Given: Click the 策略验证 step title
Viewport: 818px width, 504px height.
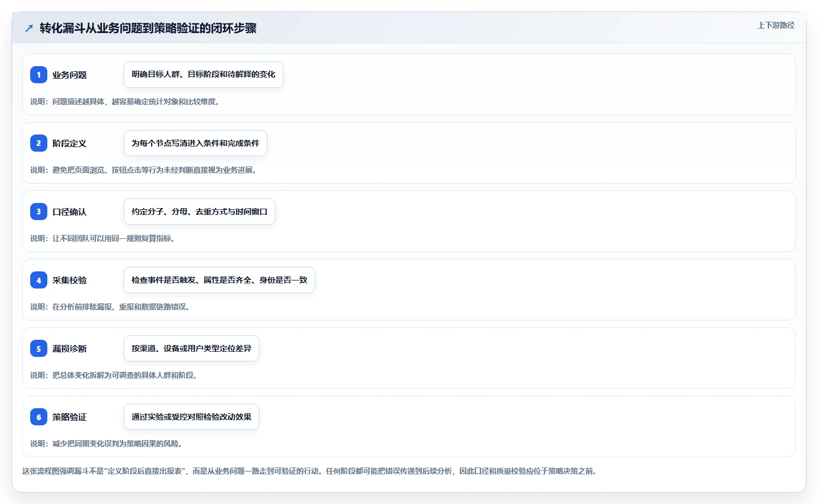Looking at the screenshot, I should point(70,417).
